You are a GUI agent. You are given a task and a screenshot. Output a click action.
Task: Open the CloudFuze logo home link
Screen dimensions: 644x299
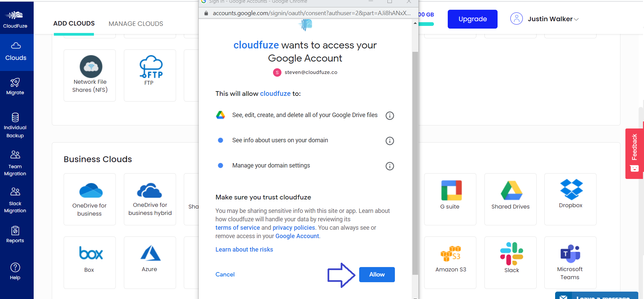[x=15, y=19]
